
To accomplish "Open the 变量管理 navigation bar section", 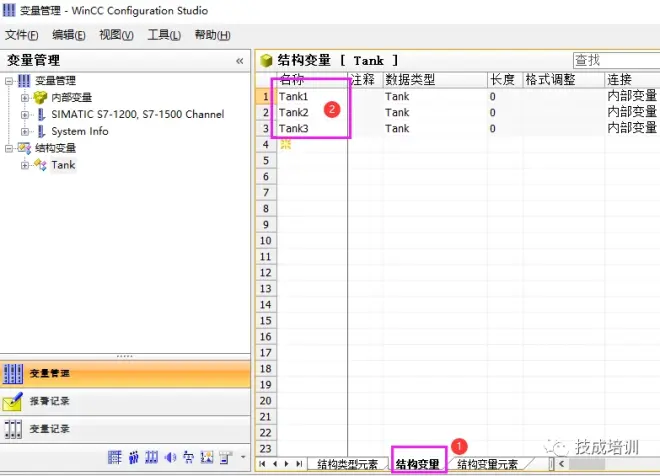I will (125, 373).
